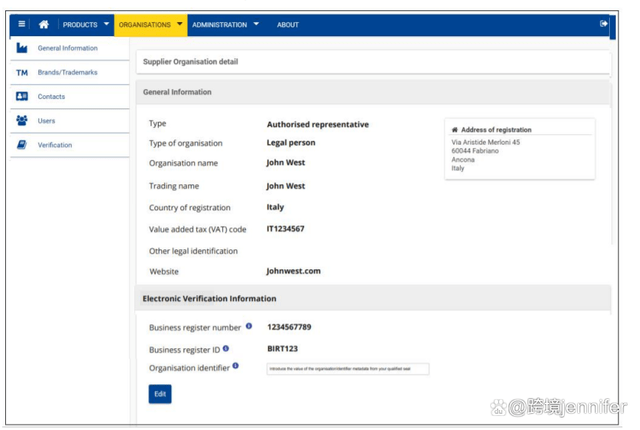
Task: Open the ORGANISATIONS menu
Action: pyautogui.click(x=144, y=25)
